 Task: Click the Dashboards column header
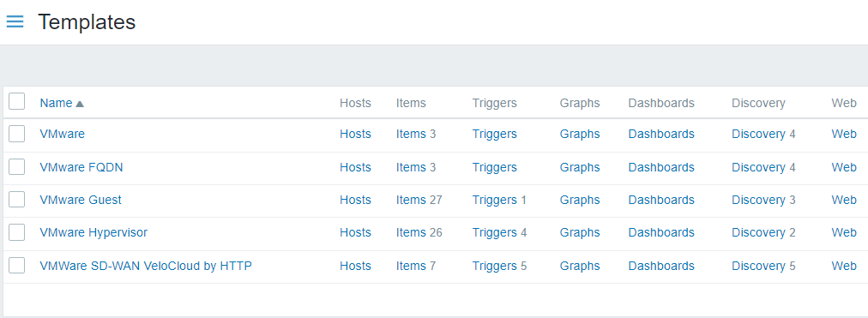[x=661, y=103]
